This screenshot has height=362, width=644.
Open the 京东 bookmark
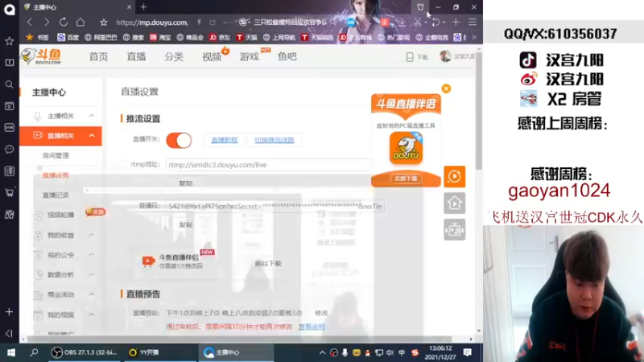[x=220, y=37]
